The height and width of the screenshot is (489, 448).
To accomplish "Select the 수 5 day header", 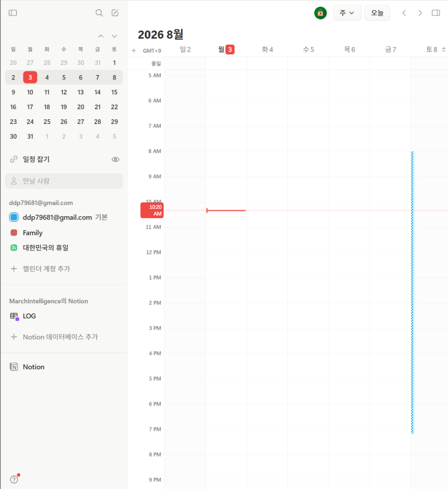I will (309, 50).
